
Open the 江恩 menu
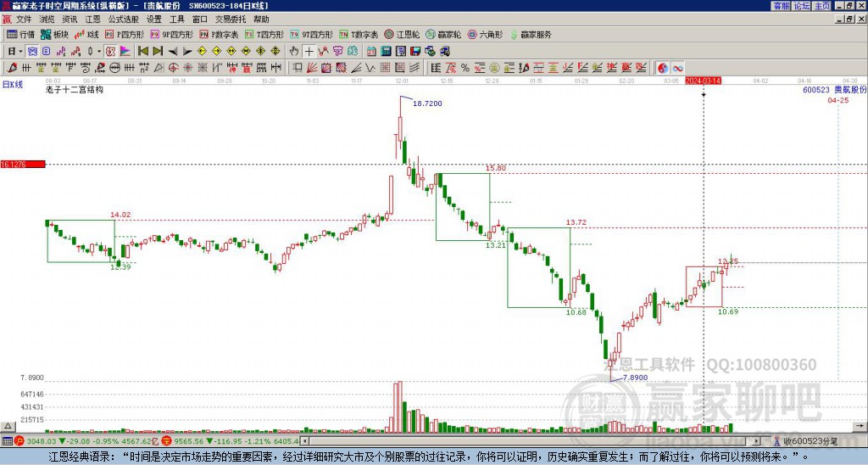[92, 20]
